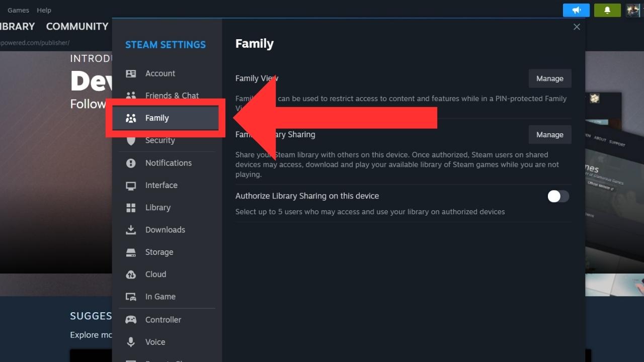Click the Cloud settings icon
The height and width of the screenshot is (362, 644).
click(x=131, y=274)
